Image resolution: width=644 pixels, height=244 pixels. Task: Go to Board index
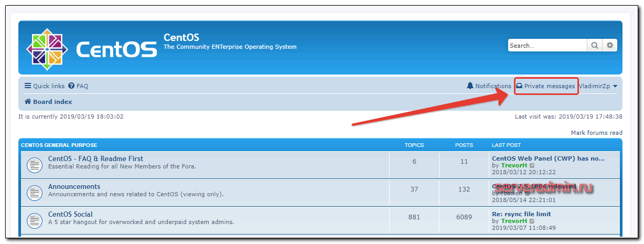click(x=48, y=102)
